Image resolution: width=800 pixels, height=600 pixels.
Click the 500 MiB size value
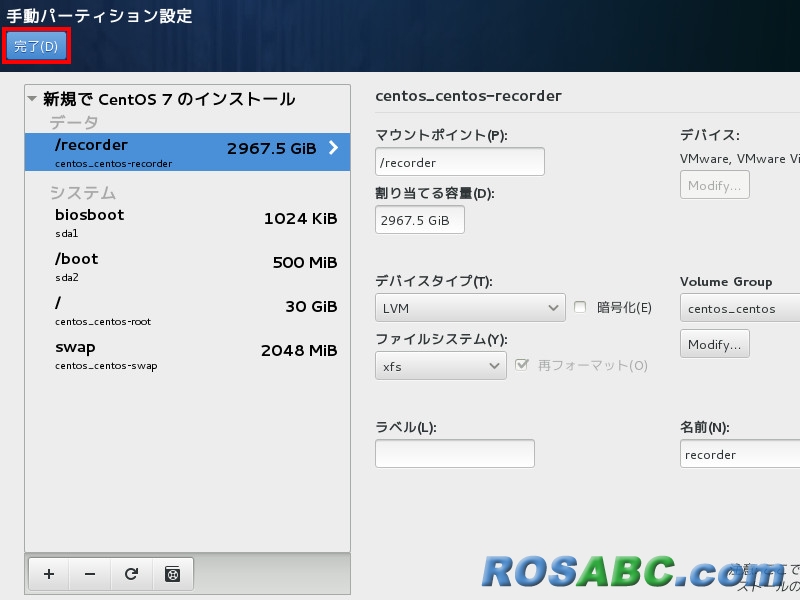(305, 262)
